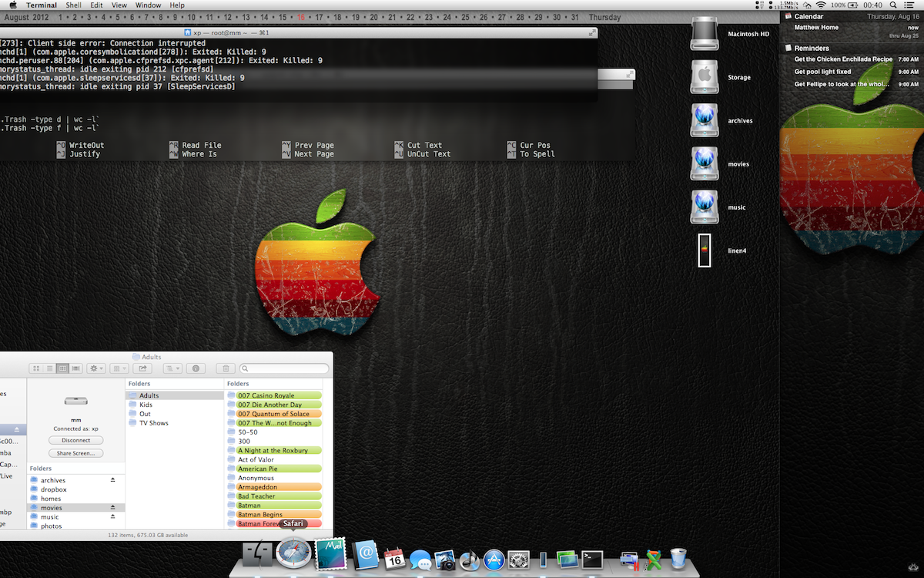Open System Preferences gear in Dock
The width and height of the screenshot is (924, 578).
(x=519, y=560)
